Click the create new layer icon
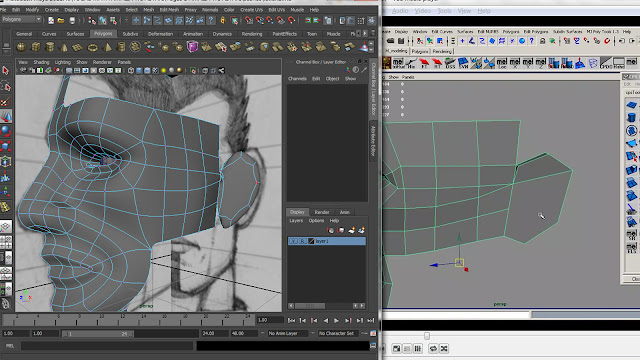This screenshot has width=640, height=360. click(351, 231)
